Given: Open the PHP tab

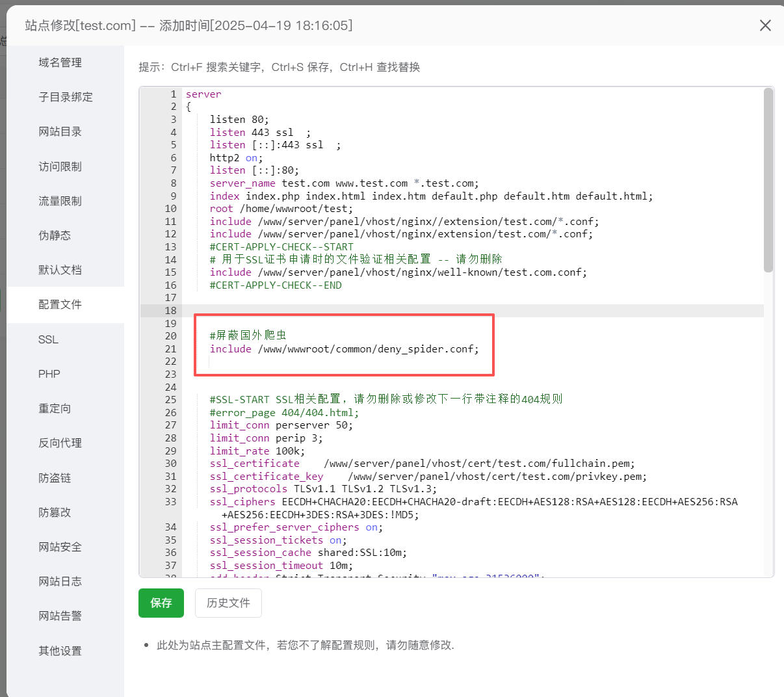Looking at the screenshot, I should (49, 374).
